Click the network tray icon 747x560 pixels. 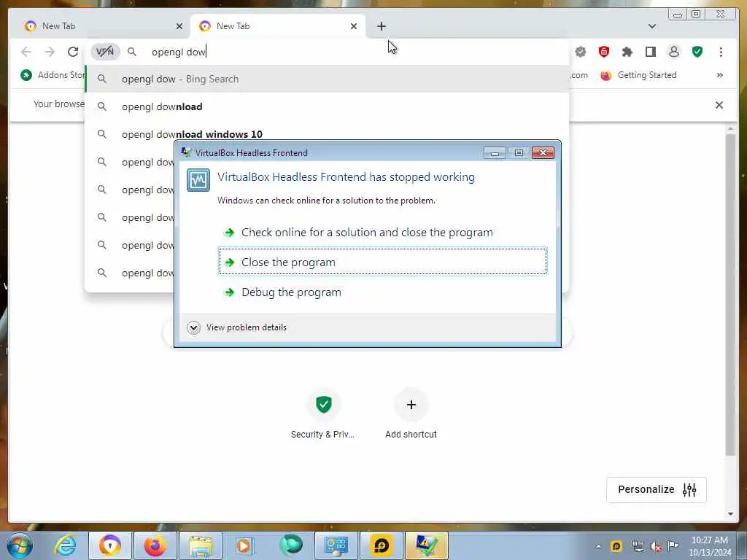(638, 546)
